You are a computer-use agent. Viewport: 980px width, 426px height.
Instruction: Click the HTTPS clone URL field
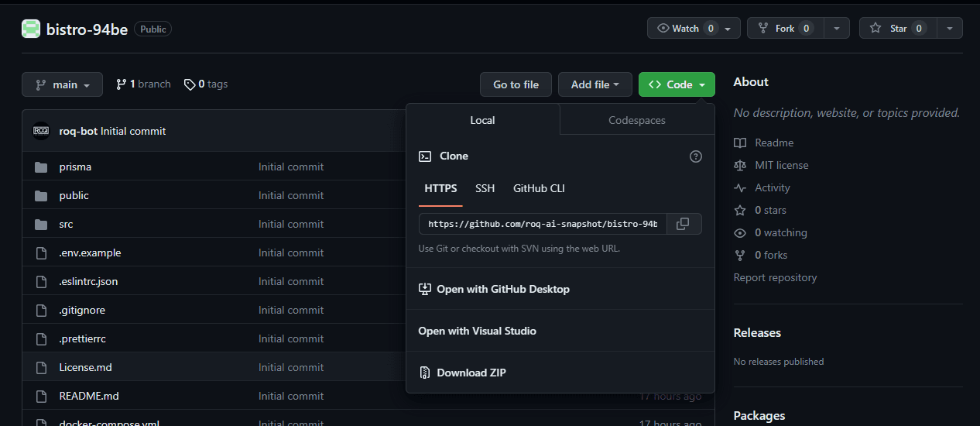[x=543, y=224]
